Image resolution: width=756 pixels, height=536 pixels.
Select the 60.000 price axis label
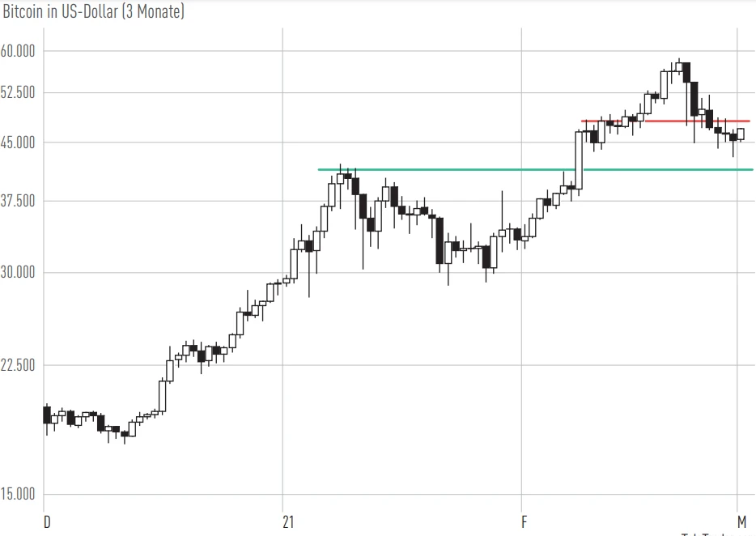(x=19, y=51)
